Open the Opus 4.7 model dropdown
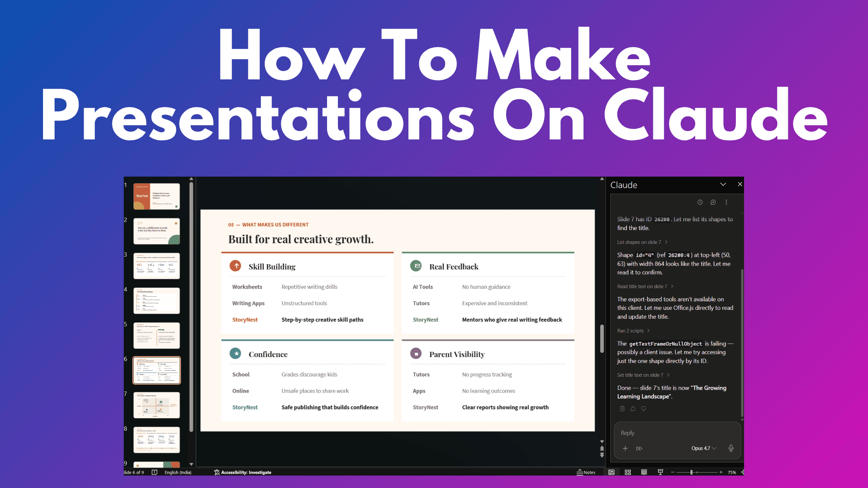This screenshot has height=488, width=868. pyautogui.click(x=704, y=448)
